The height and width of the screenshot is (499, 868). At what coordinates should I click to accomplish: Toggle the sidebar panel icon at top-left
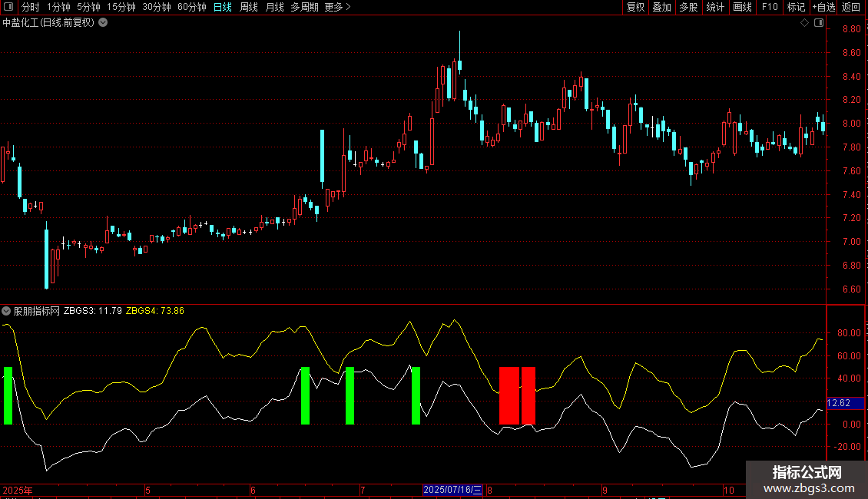[8, 7]
